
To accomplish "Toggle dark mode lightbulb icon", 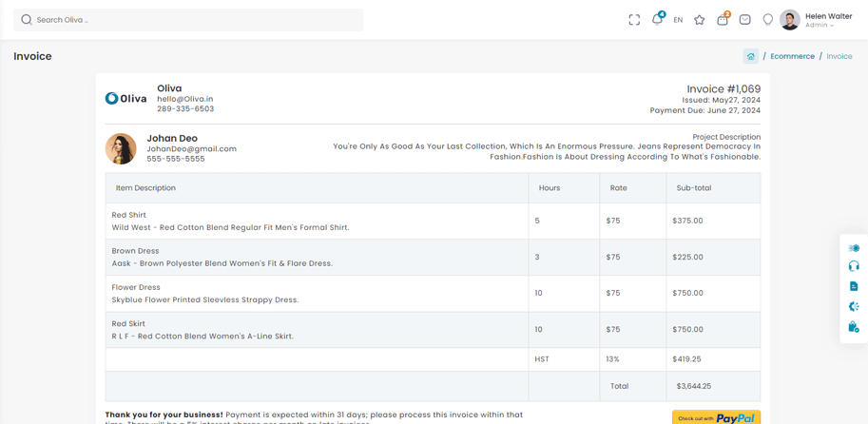I will 768,20.
